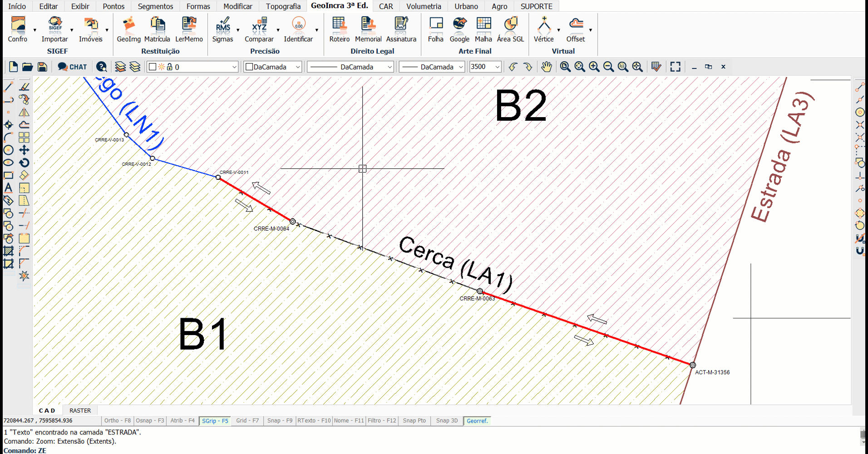The height and width of the screenshot is (454, 868).
Task: Click the save diskette icon
Action: pyautogui.click(x=42, y=67)
